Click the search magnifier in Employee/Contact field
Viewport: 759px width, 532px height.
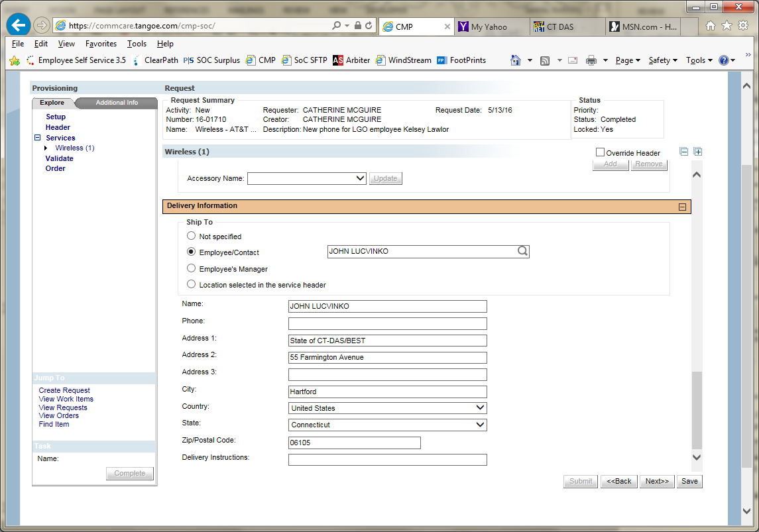pos(522,251)
